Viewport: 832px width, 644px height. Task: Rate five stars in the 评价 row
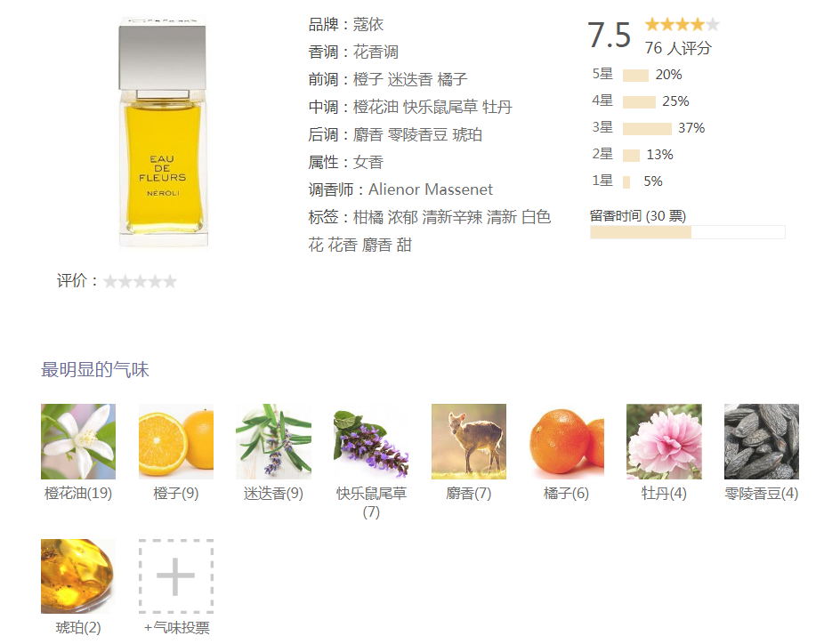pyautogui.click(x=170, y=281)
